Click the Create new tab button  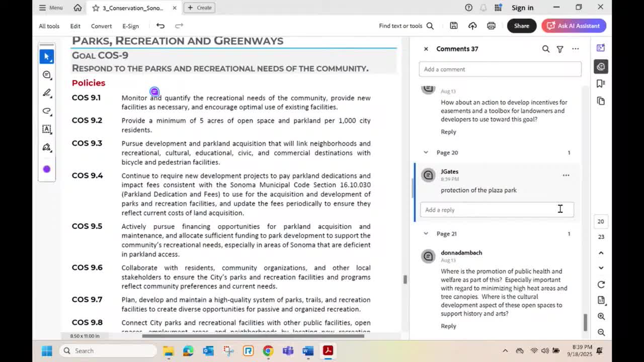(x=200, y=8)
